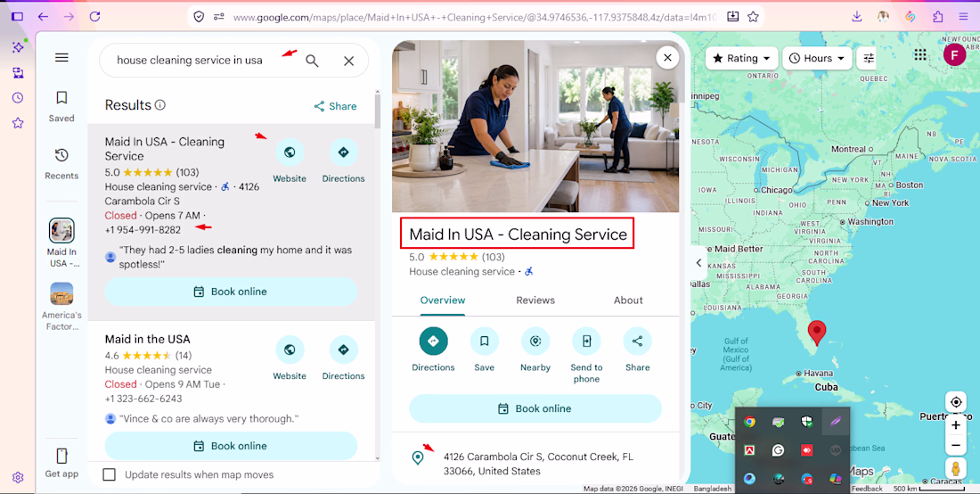980x494 pixels.
Task: Click Directions icon for Maid in the USA result
Action: [343, 350]
